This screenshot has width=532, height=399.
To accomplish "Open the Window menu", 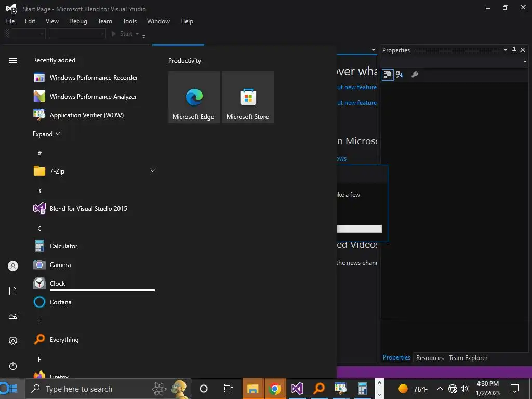I will 158,21.
